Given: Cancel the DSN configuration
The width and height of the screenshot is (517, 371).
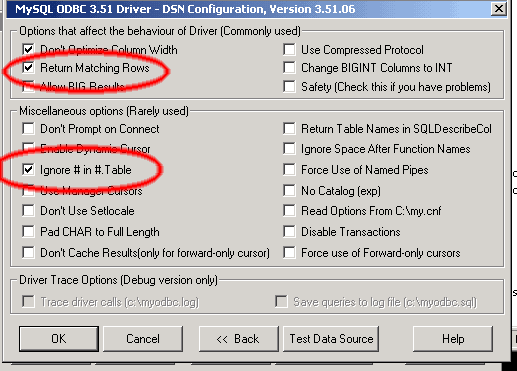Looking at the screenshot, I should tap(143, 339).
